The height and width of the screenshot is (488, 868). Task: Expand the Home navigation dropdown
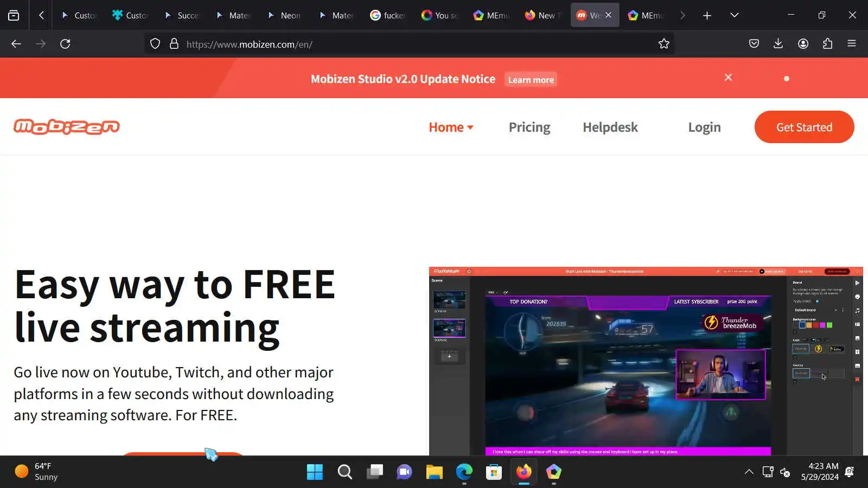451,127
